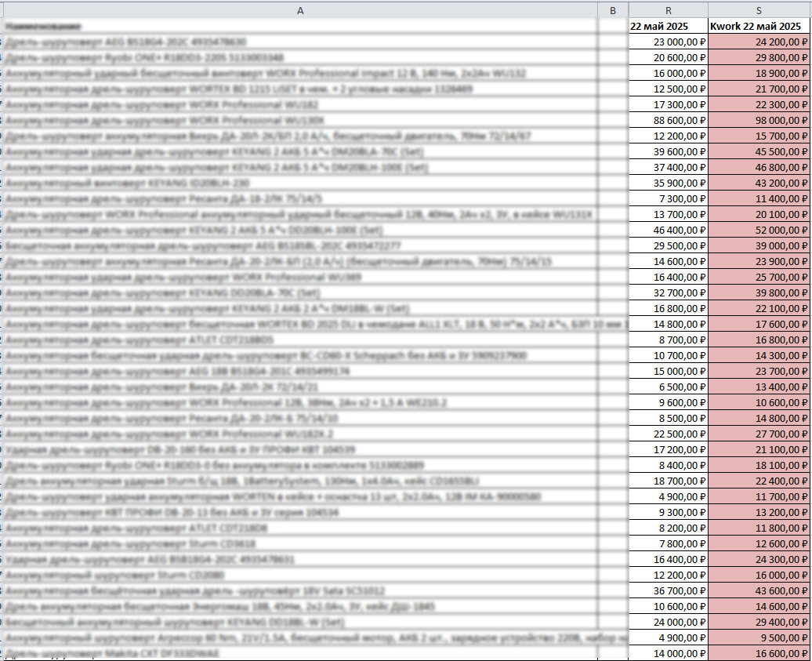This screenshot has height=661, width=812.
Task: Select the "Kwork 22 май 2025" header cell
Action: (759, 27)
